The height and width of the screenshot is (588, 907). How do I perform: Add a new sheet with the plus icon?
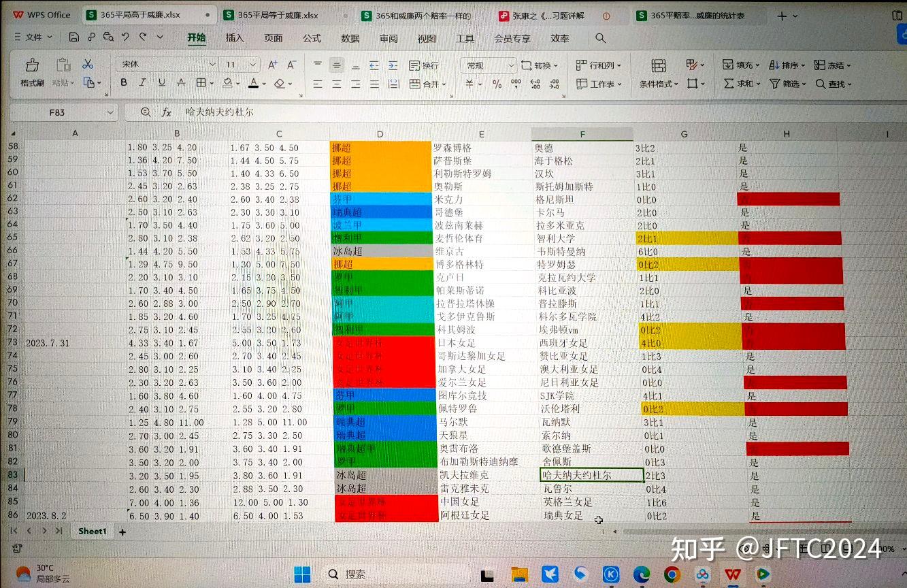click(122, 532)
